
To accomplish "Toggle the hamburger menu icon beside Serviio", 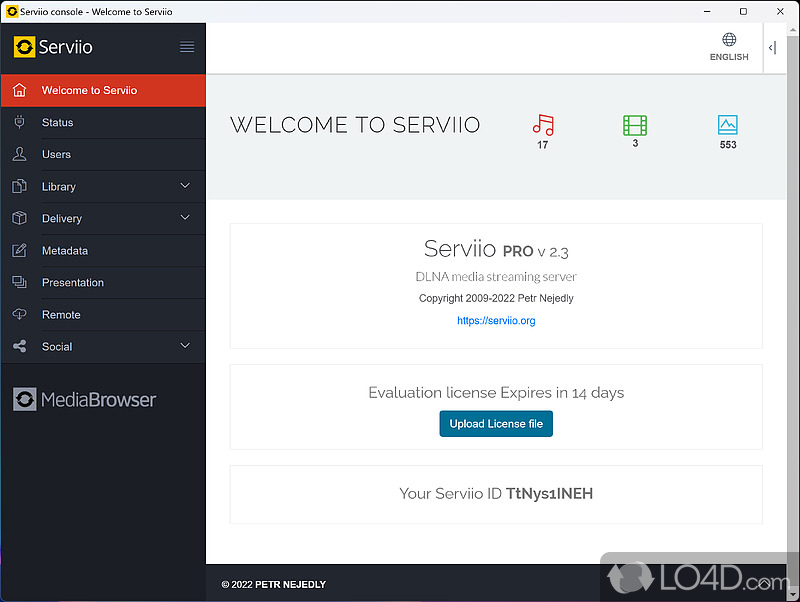I will pos(187,47).
